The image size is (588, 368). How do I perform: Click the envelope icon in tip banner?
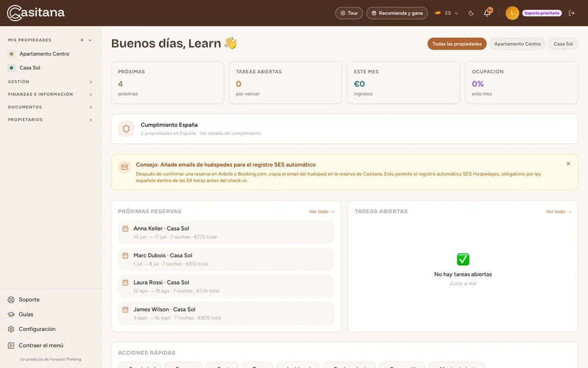(125, 167)
